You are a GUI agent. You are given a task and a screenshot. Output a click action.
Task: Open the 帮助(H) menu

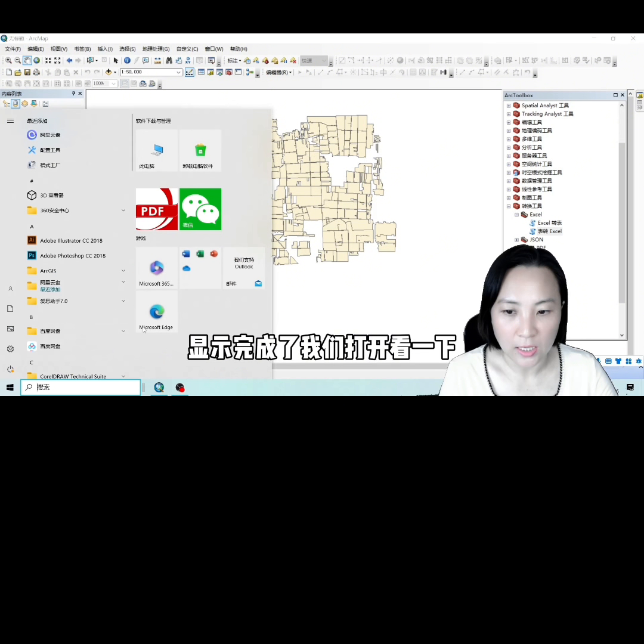point(239,49)
